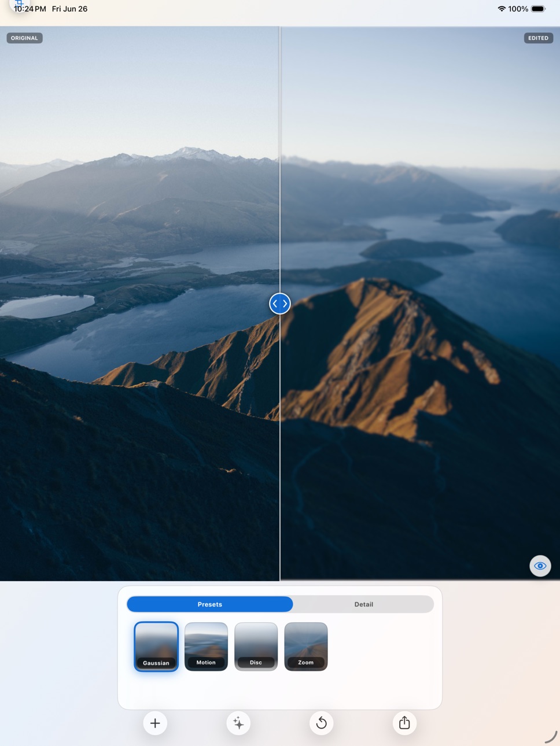
Task: Switch to the Presets tab
Action: 210,604
